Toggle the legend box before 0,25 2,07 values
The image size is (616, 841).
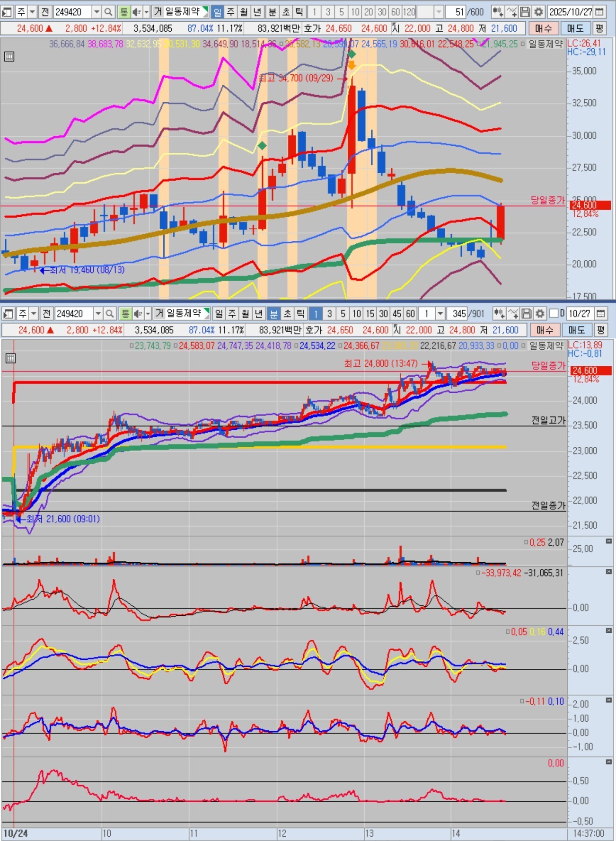[526, 542]
